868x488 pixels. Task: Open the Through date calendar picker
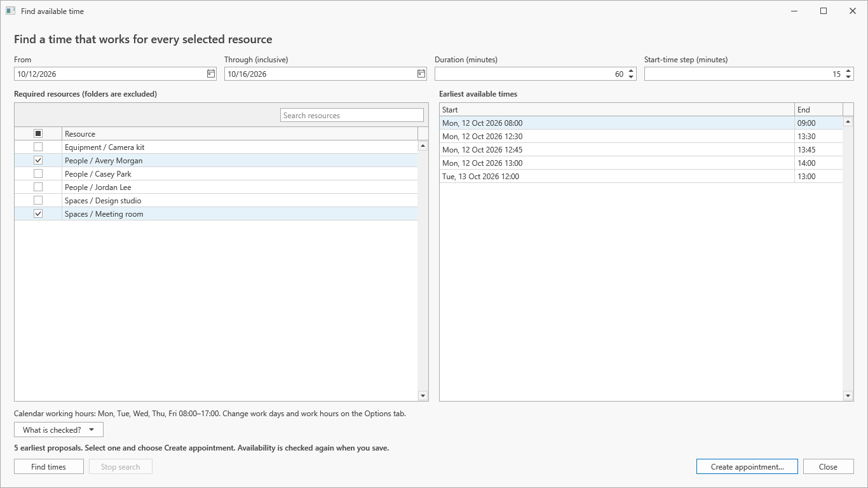421,74
